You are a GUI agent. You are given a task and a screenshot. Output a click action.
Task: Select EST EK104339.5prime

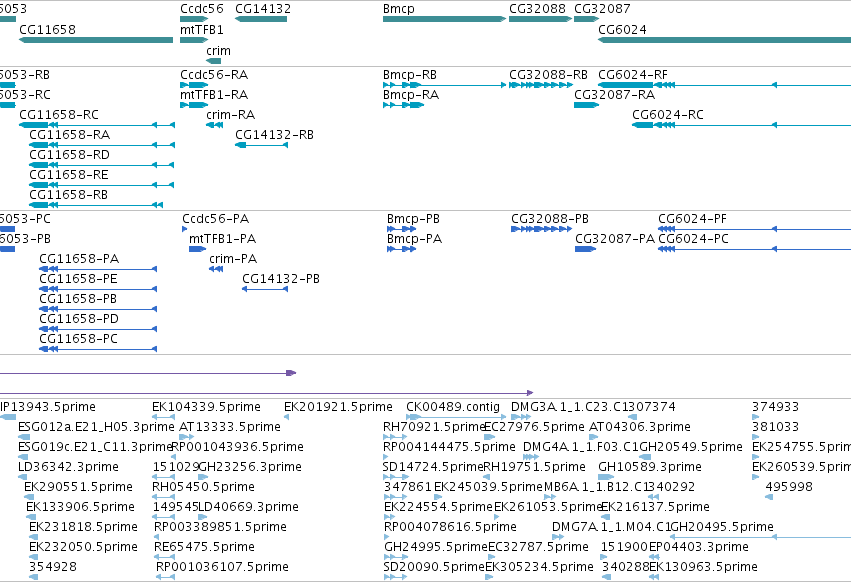pos(163,417)
